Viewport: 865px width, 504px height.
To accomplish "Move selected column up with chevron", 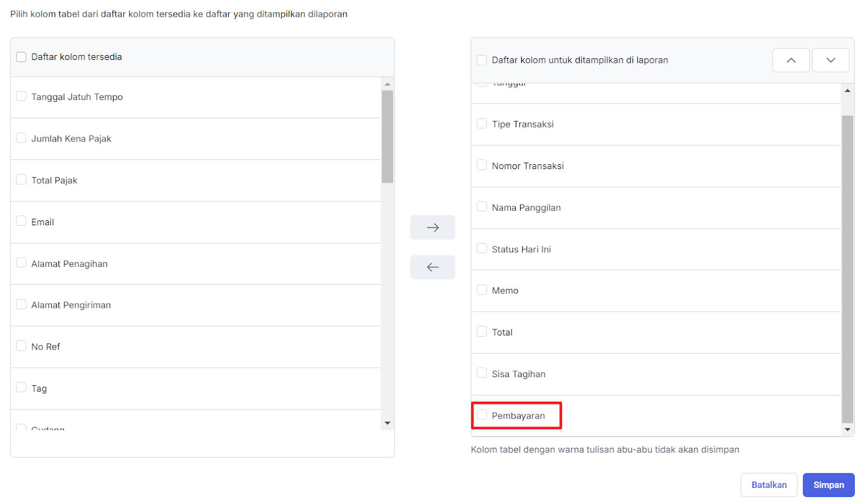I will (x=791, y=60).
